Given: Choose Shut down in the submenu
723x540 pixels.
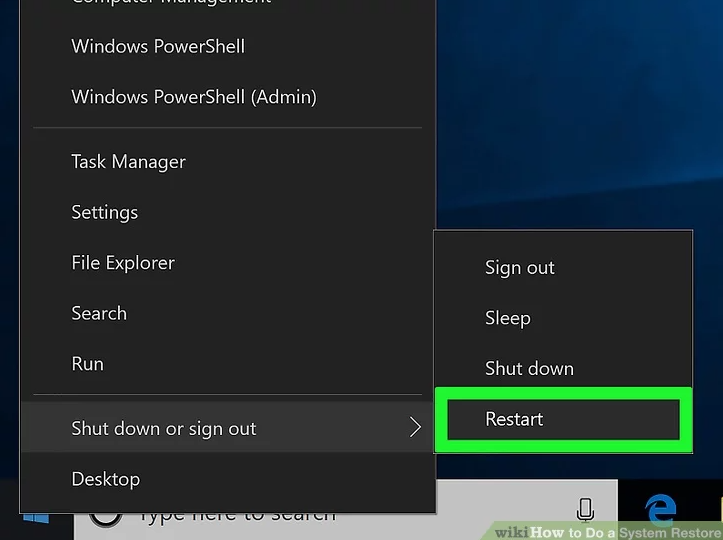Looking at the screenshot, I should (x=529, y=368).
